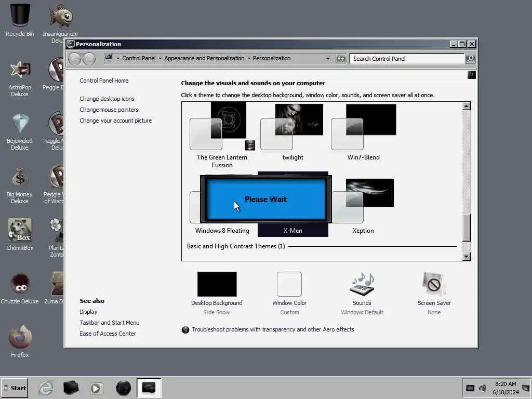Click the theme list scroll down arrow
The image size is (532, 399).
click(467, 257)
